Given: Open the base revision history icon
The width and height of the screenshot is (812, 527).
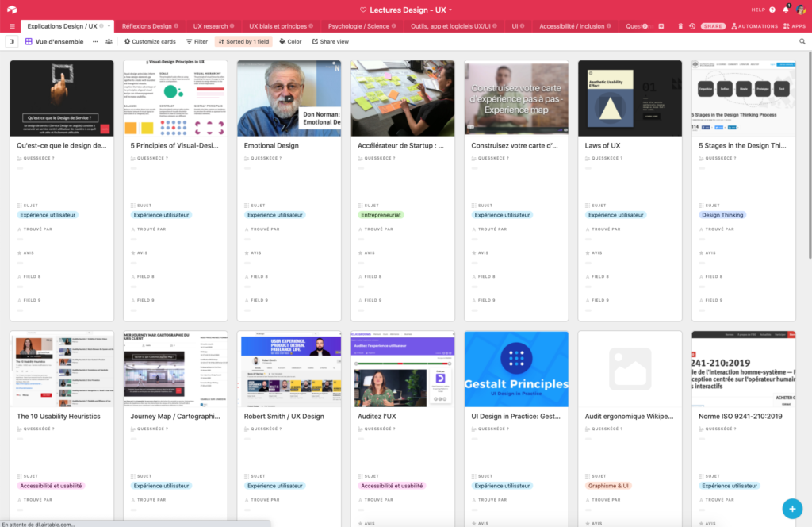Looking at the screenshot, I should (x=692, y=26).
